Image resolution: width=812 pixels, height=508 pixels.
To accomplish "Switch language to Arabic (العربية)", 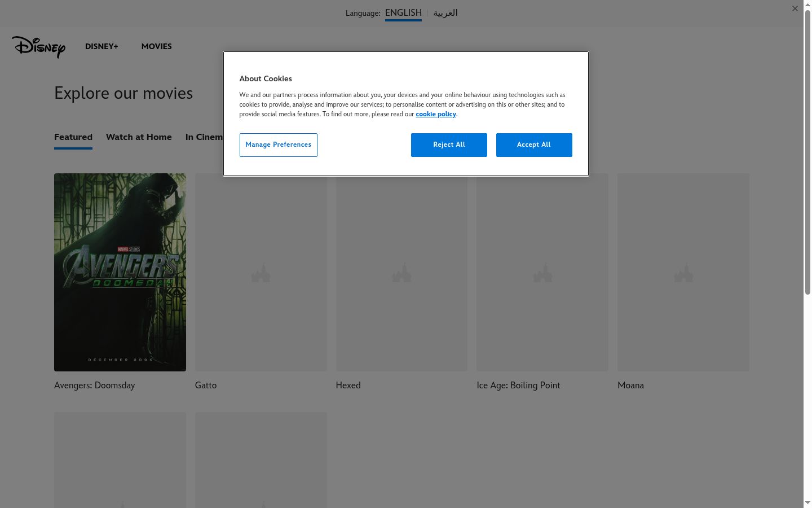I will pos(445,13).
